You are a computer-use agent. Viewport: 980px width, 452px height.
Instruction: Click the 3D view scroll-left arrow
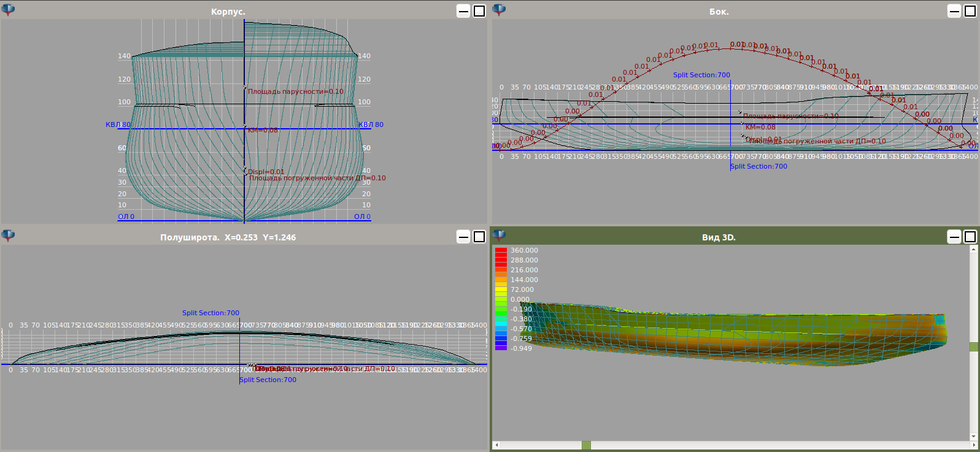tap(496, 445)
